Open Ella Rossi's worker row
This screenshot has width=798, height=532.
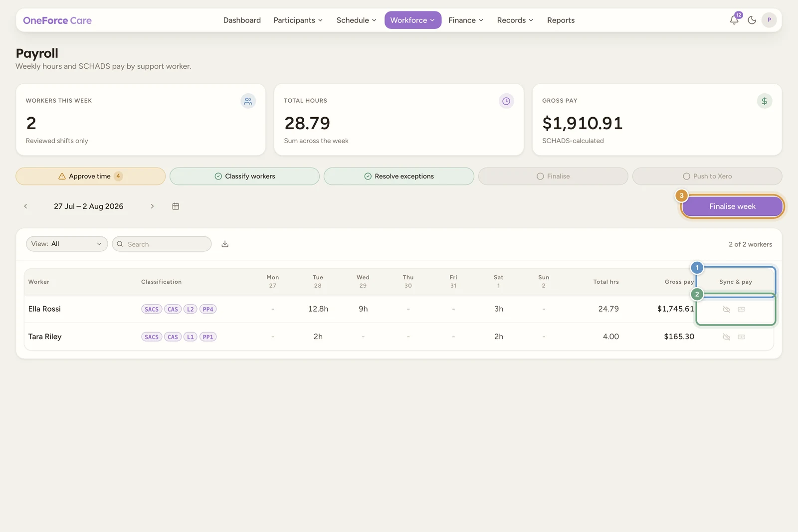tap(399, 309)
